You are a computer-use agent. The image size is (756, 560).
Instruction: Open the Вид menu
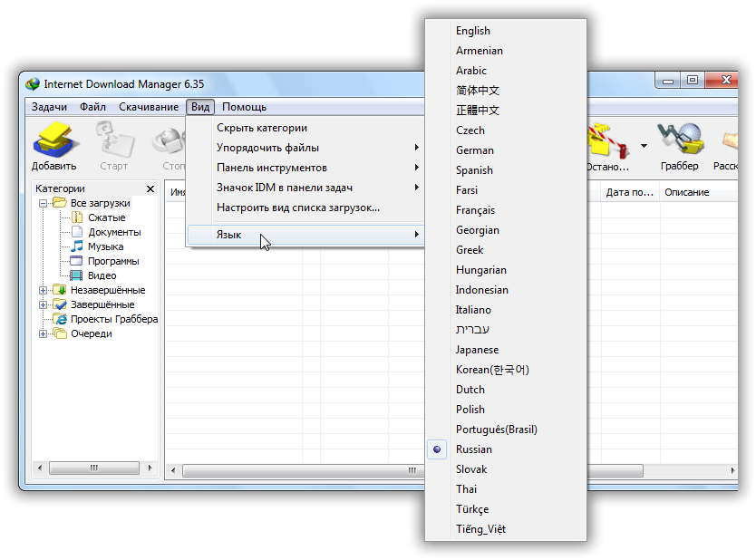(x=200, y=107)
